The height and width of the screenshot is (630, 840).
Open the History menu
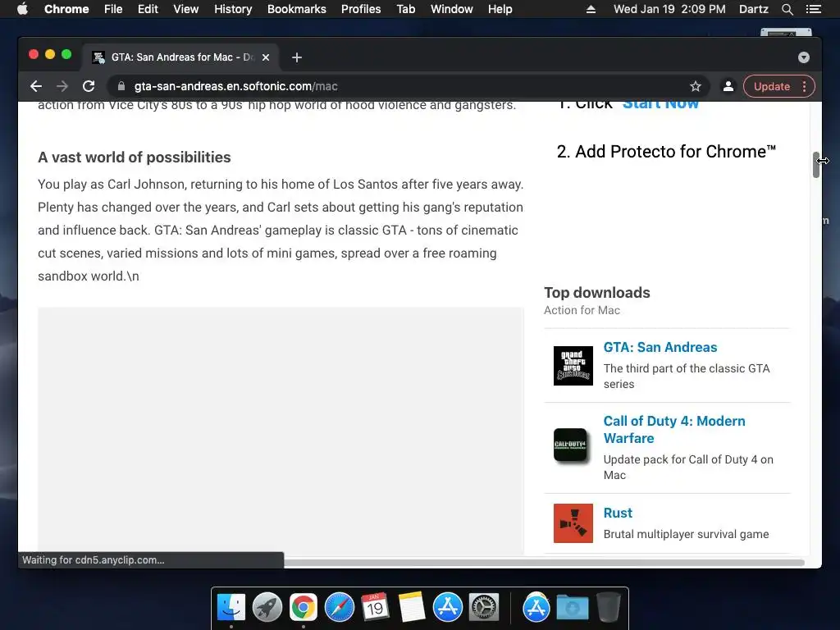[233, 9]
